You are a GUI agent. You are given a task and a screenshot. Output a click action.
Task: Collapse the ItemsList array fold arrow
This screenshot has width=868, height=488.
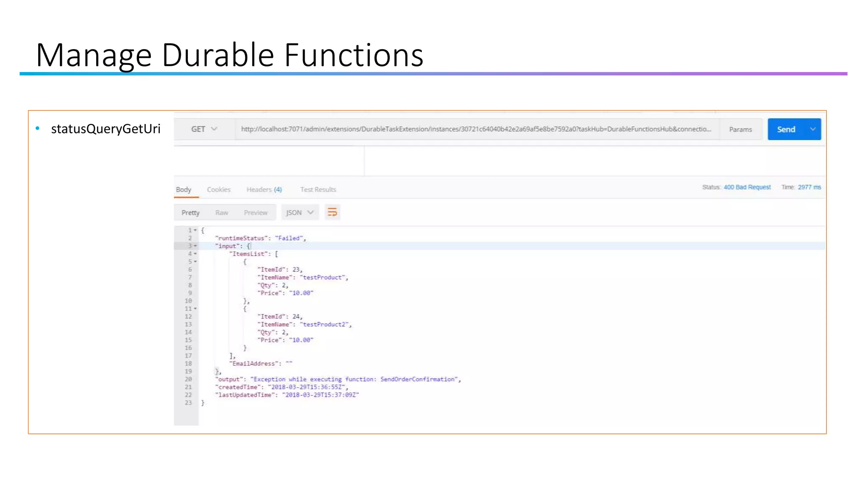tap(195, 254)
